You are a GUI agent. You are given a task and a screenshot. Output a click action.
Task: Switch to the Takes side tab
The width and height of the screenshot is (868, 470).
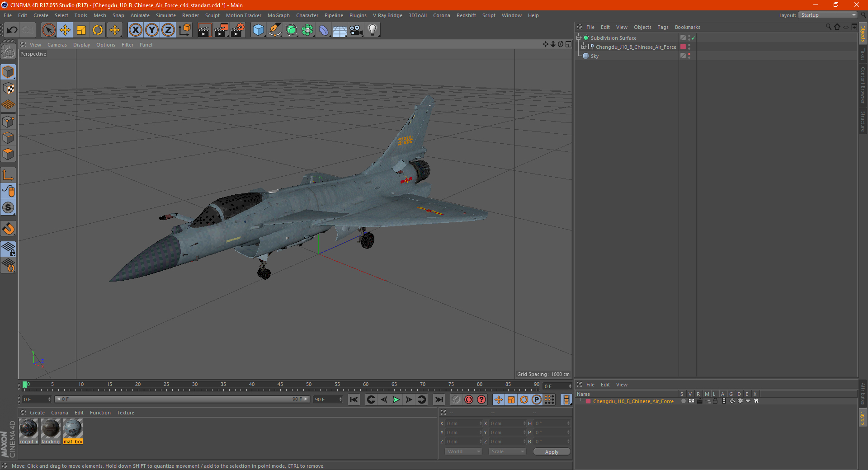(x=863, y=55)
